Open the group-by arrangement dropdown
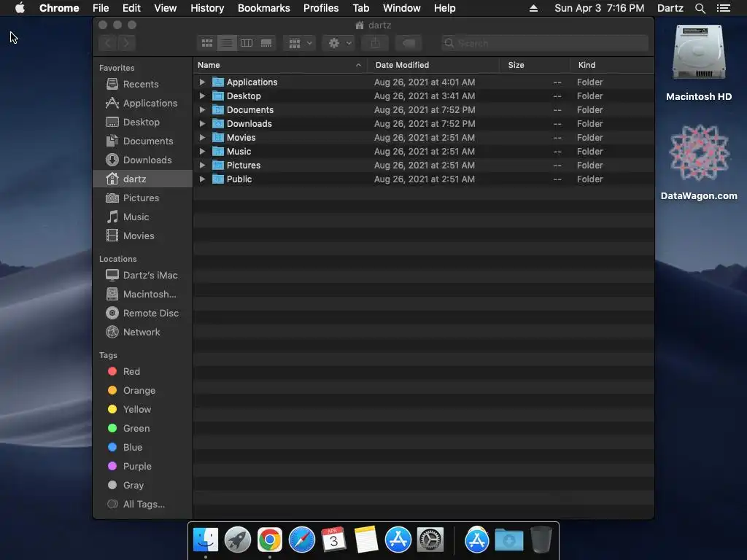Screen dimensions: 747x560 [x=300, y=43]
